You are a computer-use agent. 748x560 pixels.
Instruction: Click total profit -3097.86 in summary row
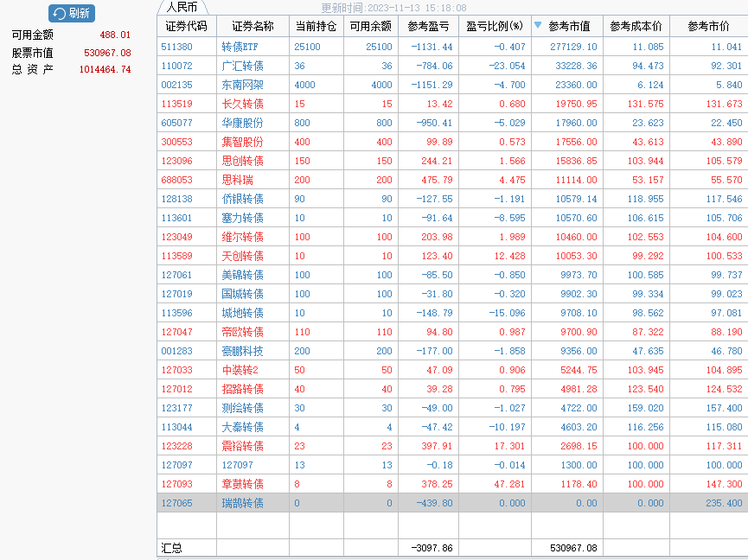click(x=432, y=548)
